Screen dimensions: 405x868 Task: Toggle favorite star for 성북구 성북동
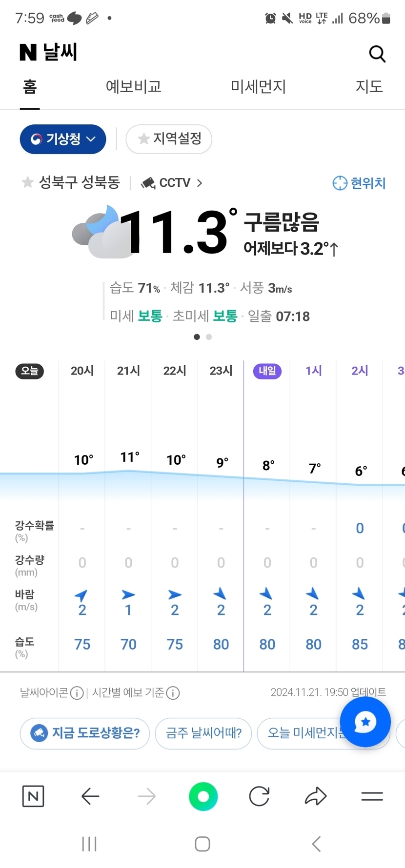pos(28,183)
